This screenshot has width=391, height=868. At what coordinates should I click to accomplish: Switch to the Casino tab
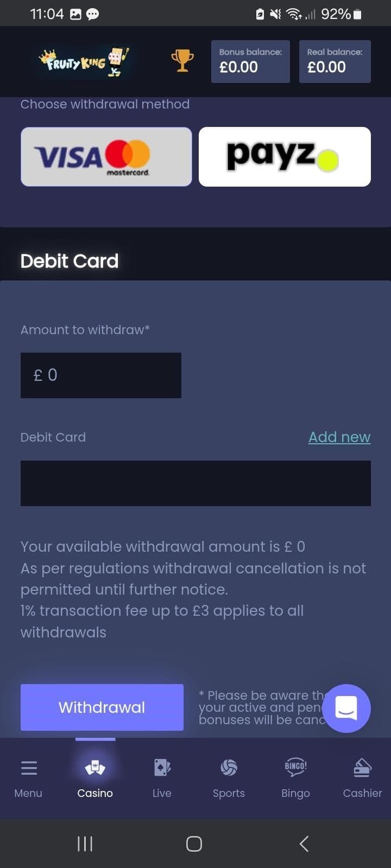(95, 778)
